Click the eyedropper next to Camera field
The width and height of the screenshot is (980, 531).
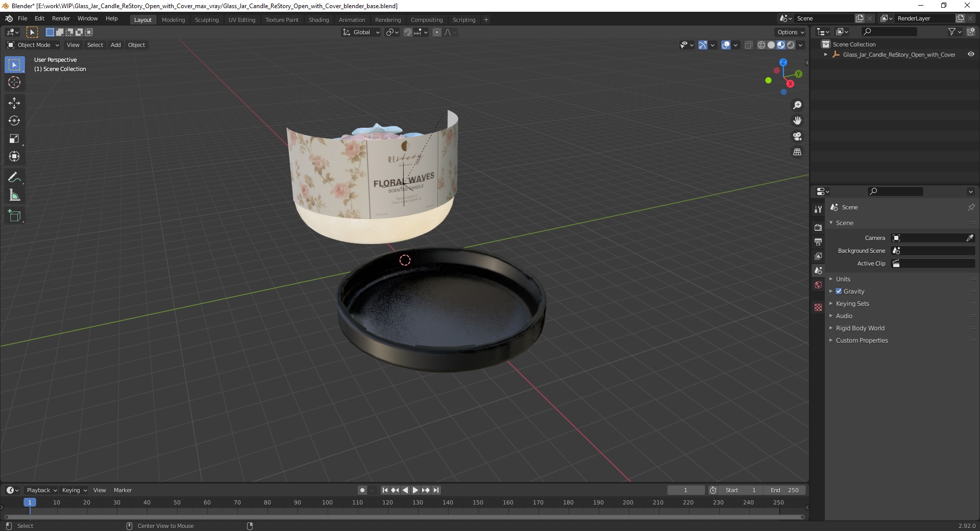click(970, 238)
